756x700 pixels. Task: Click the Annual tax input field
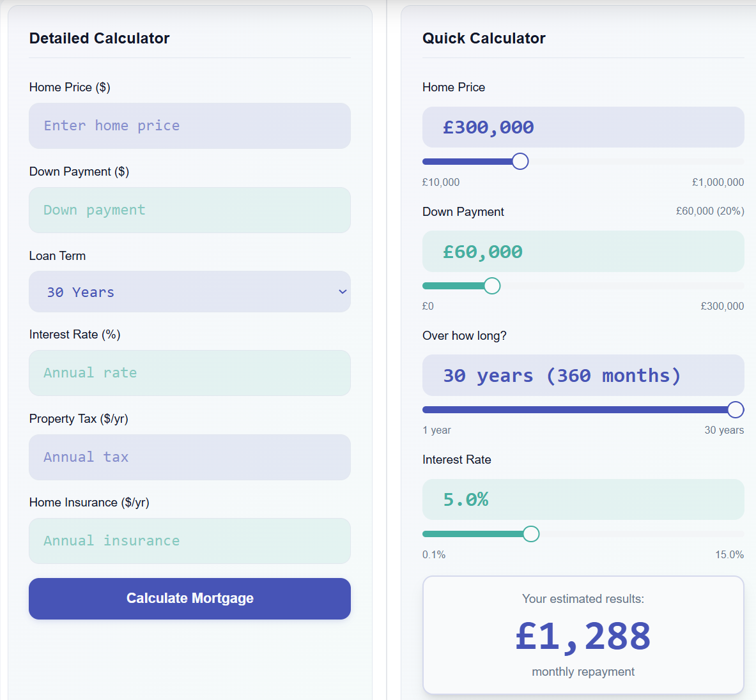[x=189, y=457]
